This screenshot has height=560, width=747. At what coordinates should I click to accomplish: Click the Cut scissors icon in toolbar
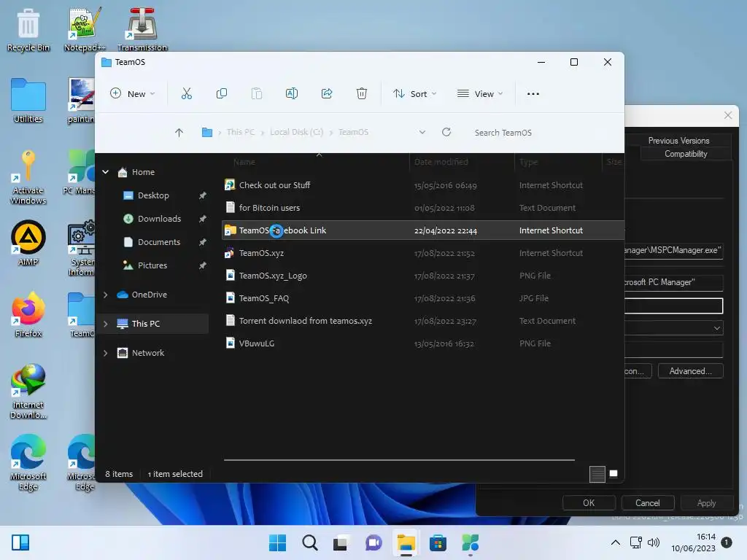pyautogui.click(x=186, y=94)
